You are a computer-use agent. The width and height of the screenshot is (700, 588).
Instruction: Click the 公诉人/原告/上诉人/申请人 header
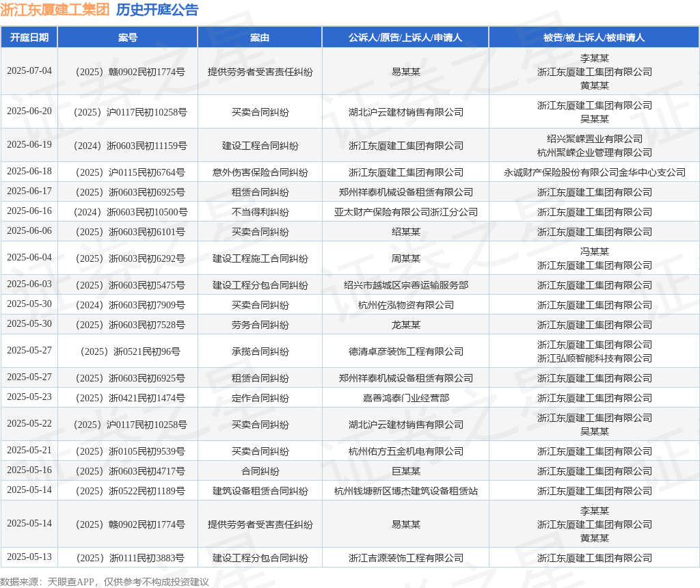pyautogui.click(x=405, y=38)
